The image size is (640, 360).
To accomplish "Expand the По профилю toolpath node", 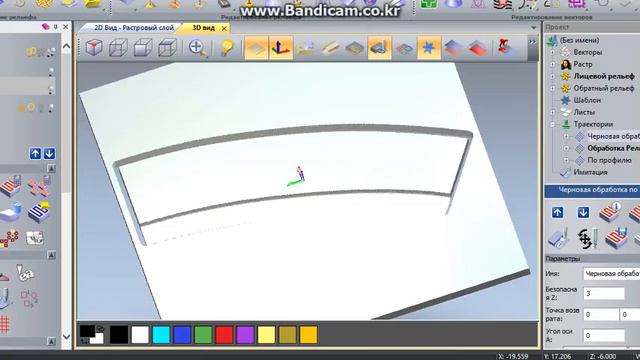I will coord(566,160).
